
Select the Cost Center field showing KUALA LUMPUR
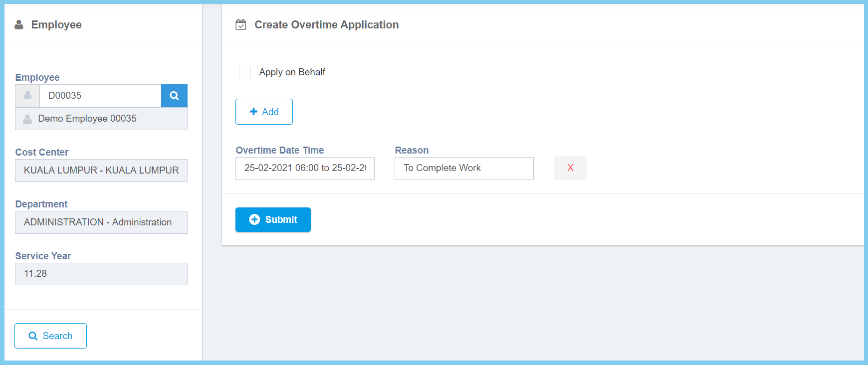[x=101, y=171]
